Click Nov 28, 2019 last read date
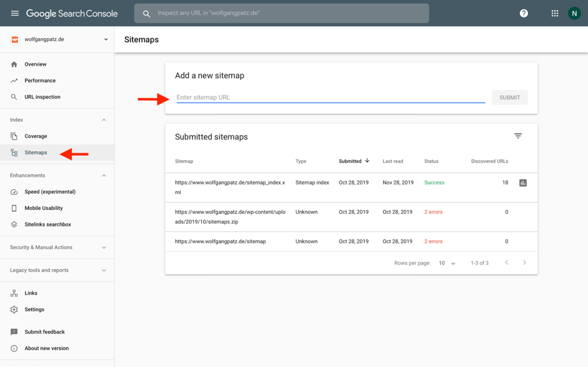588x367 pixels. pyautogui.click(x=398, y=183)
